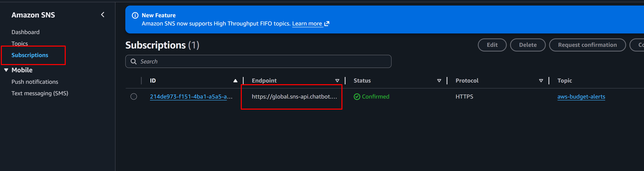Collapse the Amazon SNS sidebar panel
The width and height of the screenshot is (644, 171).
(103, 15)
